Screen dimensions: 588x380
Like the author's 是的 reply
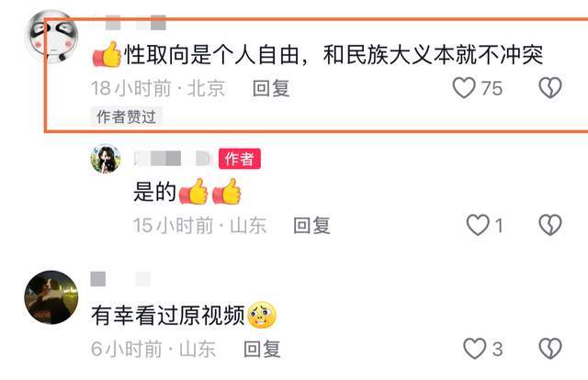478,225
